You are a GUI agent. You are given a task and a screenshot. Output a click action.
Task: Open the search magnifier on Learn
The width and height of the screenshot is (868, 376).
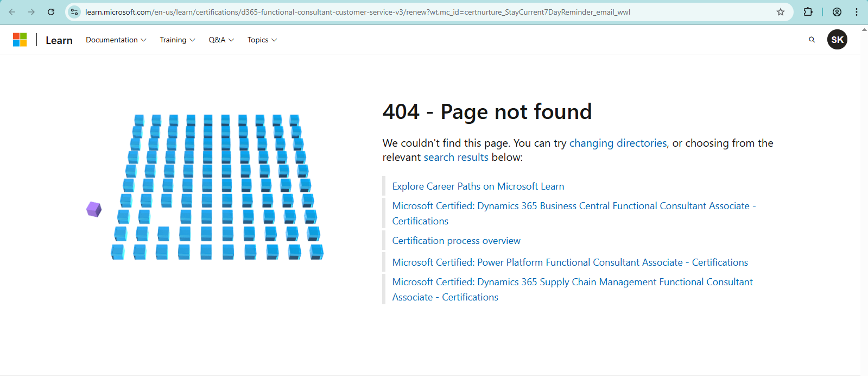[x=812, y=40]
